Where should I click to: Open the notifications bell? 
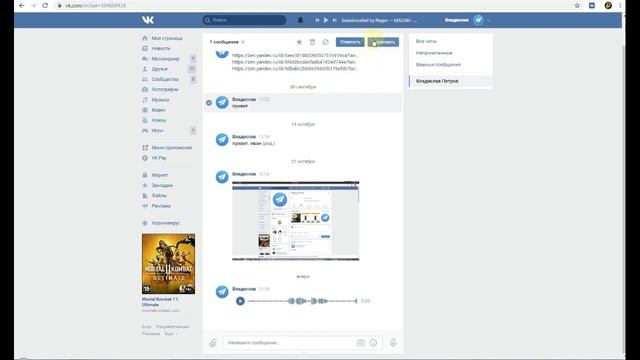(x=300, y=20)
